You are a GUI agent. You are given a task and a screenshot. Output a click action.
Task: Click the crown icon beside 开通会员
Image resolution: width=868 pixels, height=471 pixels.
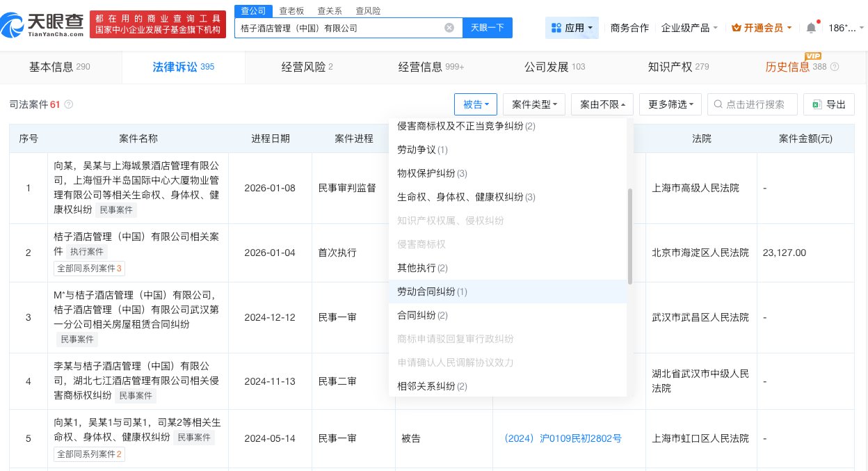coord(735,28)
